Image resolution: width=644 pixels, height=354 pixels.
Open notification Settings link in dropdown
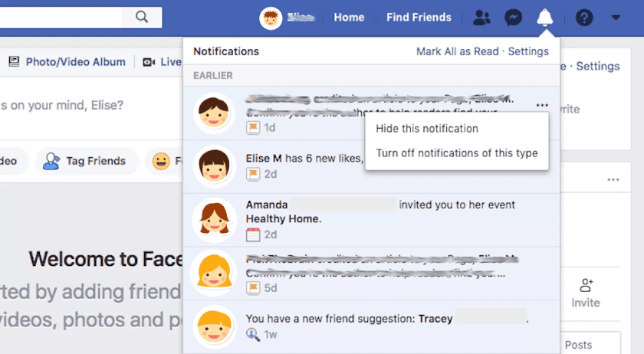(x=528, y=51)
